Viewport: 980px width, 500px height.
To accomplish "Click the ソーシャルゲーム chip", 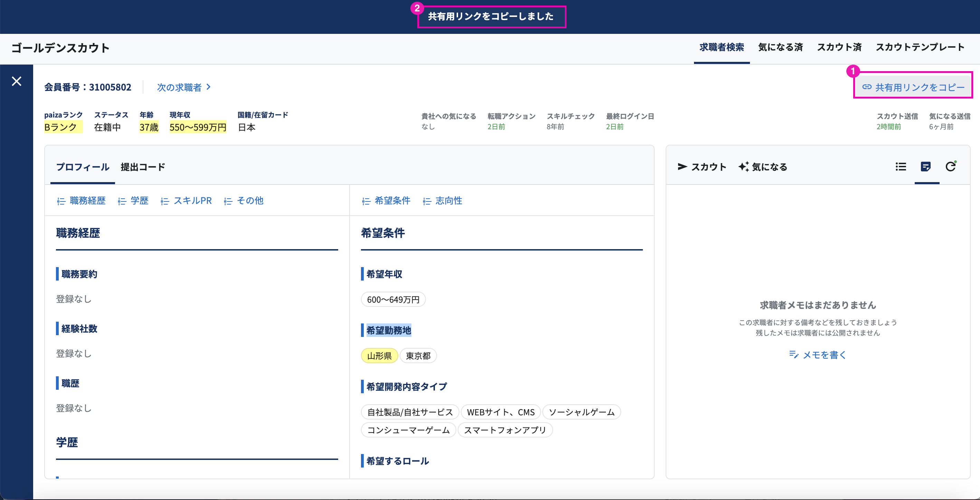I will (582, 412).
